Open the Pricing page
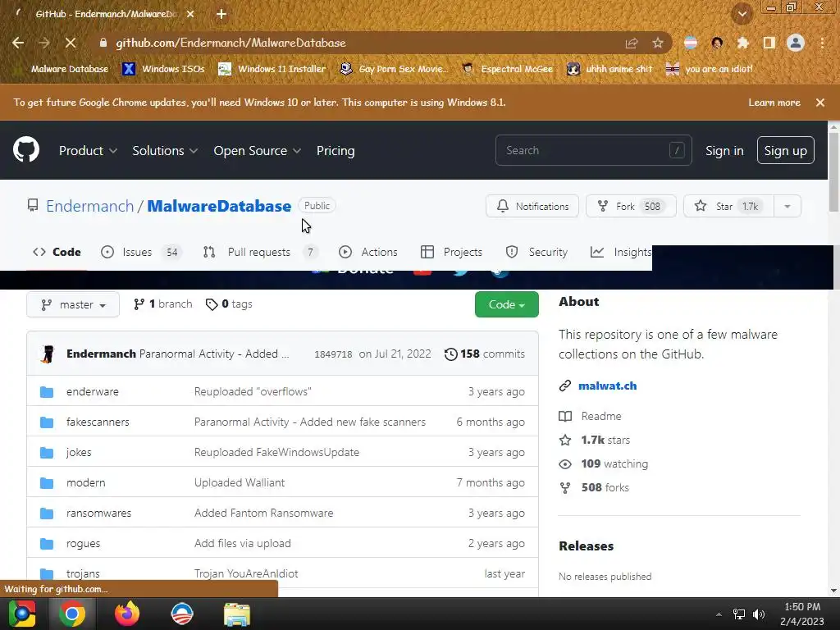Screen dimensions: 840x630 336,151
